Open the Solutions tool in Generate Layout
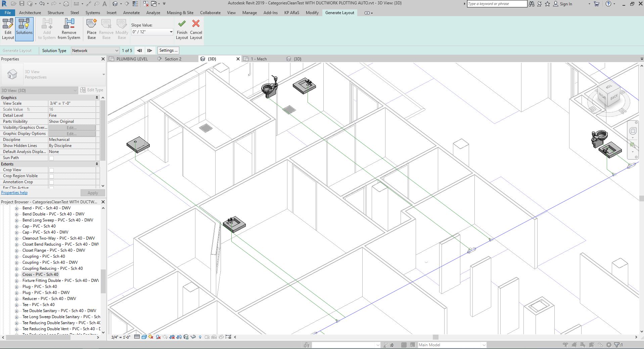This screenshot has width=644, height=349. pos(24,29)
